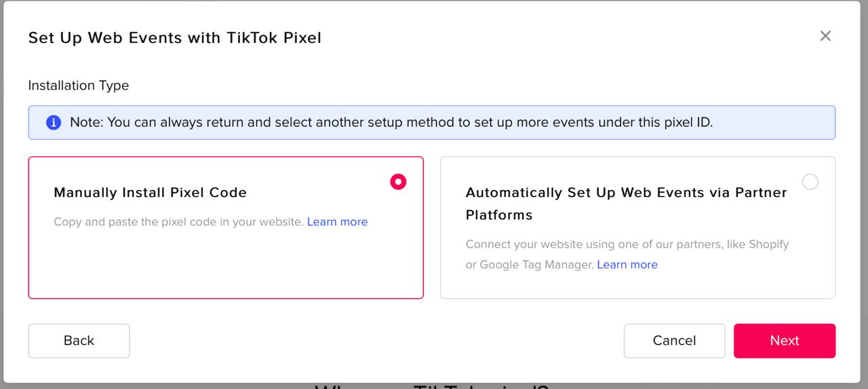Click the partially hidden text below the dialog
868x389 pixels.
click(431, 386)
